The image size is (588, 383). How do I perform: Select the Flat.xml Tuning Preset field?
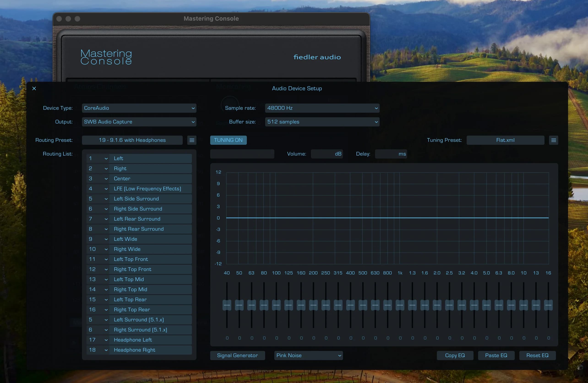click(505, 140)
